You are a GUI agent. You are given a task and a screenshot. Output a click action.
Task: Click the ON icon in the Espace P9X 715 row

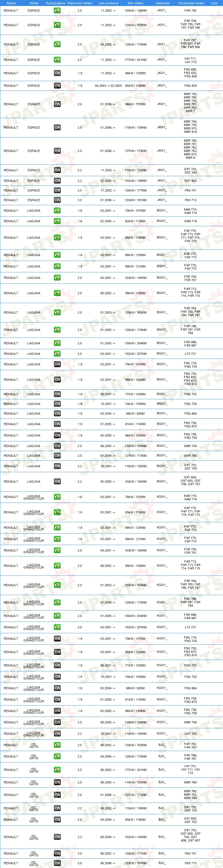tap(57, 200)
